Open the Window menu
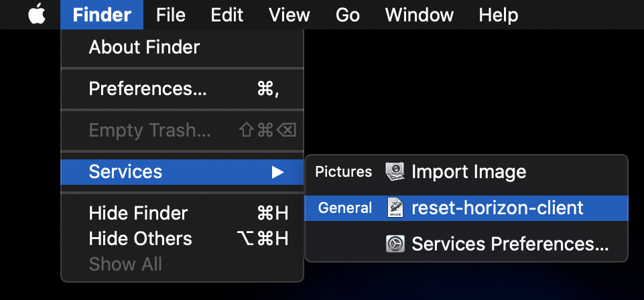The image size is (644, 300). (420, 15)
